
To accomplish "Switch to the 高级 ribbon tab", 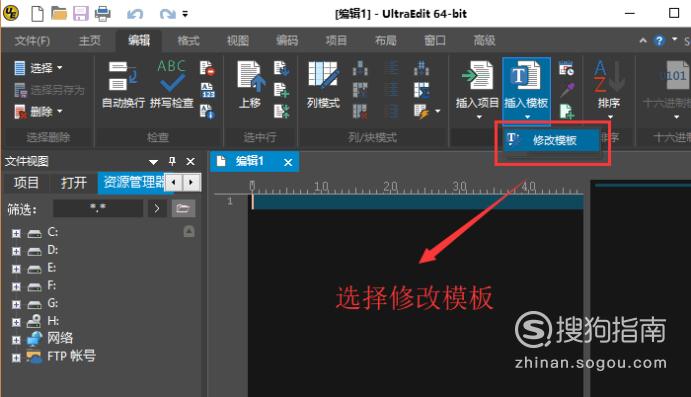I will (484, 41).
